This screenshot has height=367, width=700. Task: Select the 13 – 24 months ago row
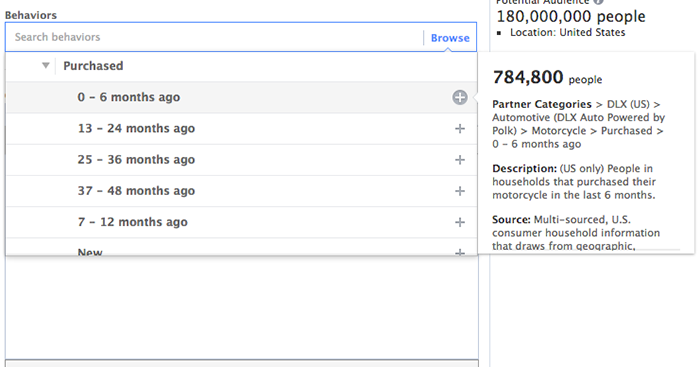pyautogui.click(x=241, y=129)
